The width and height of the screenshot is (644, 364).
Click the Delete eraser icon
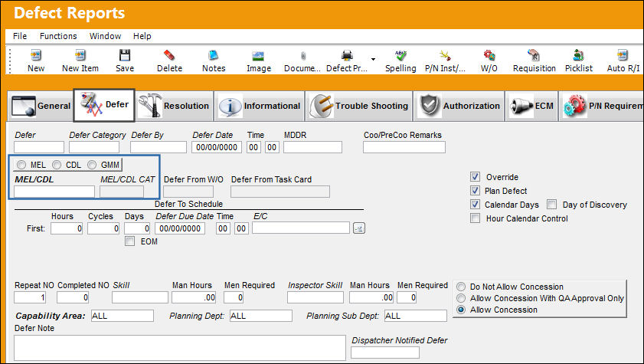169,55
